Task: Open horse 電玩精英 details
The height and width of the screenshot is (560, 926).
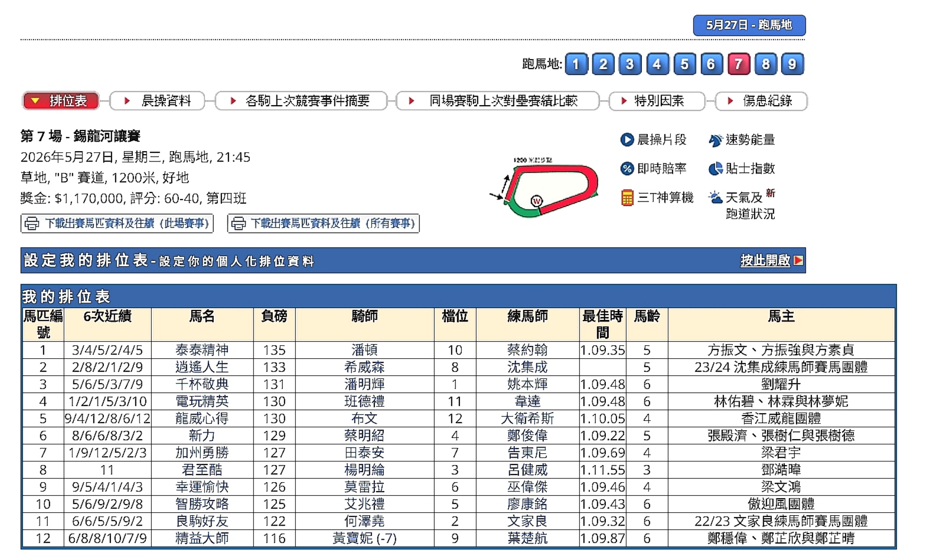Action: (202, 401)
